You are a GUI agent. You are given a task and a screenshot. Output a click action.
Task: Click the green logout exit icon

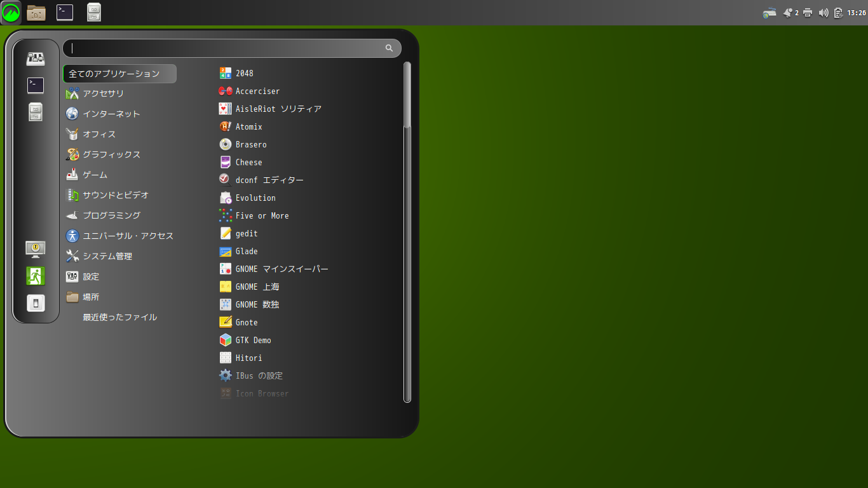pyautogui.click(x=36, y=276)
